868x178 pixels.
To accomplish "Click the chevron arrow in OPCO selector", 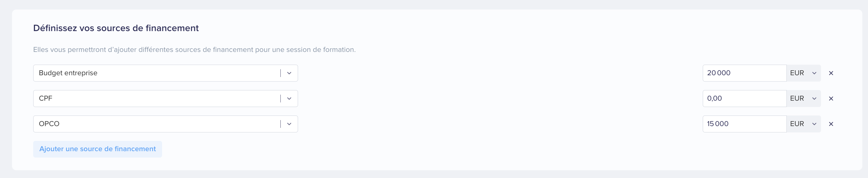I will (289, 124).
